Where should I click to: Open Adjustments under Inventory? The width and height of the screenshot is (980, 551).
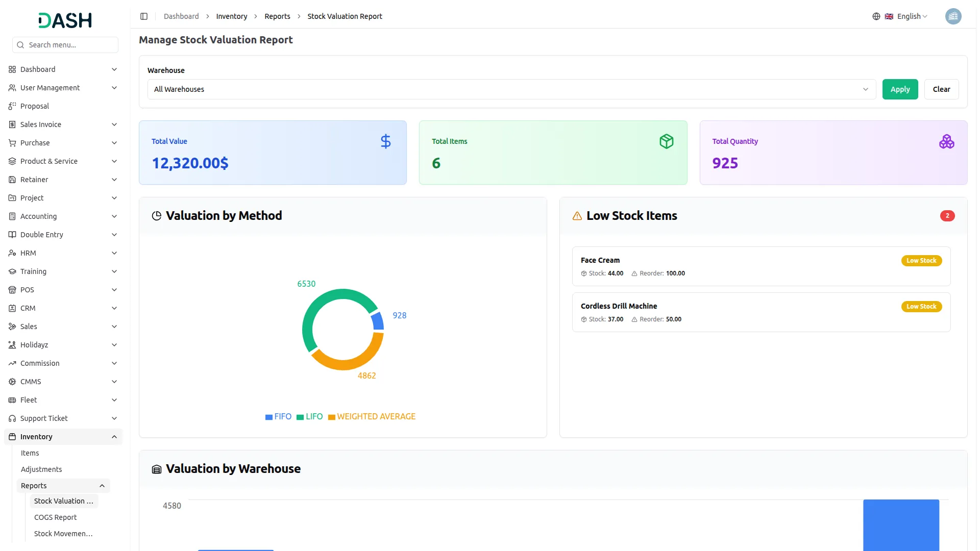(41, 469)
